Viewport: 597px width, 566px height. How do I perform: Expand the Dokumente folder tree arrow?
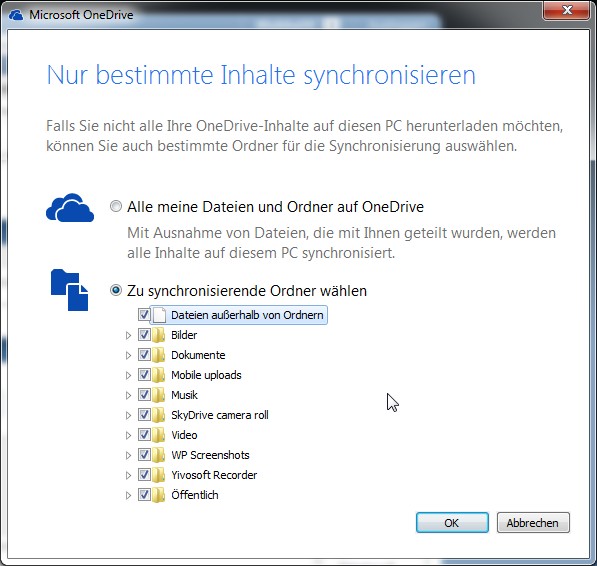[x=128, y=355]
